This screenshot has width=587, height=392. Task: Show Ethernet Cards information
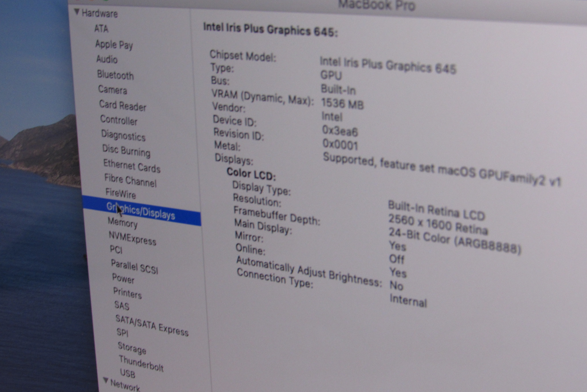(x=132, y=166)
